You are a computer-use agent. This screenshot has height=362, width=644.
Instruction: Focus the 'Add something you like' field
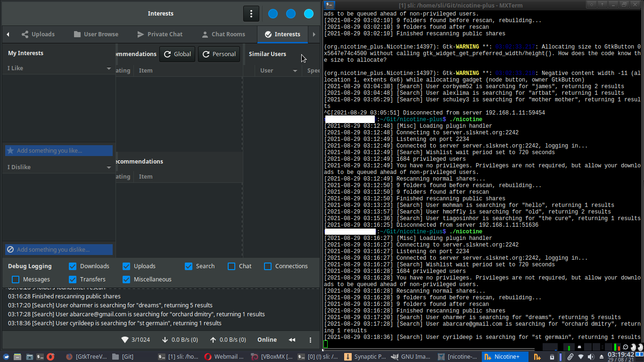59,151
